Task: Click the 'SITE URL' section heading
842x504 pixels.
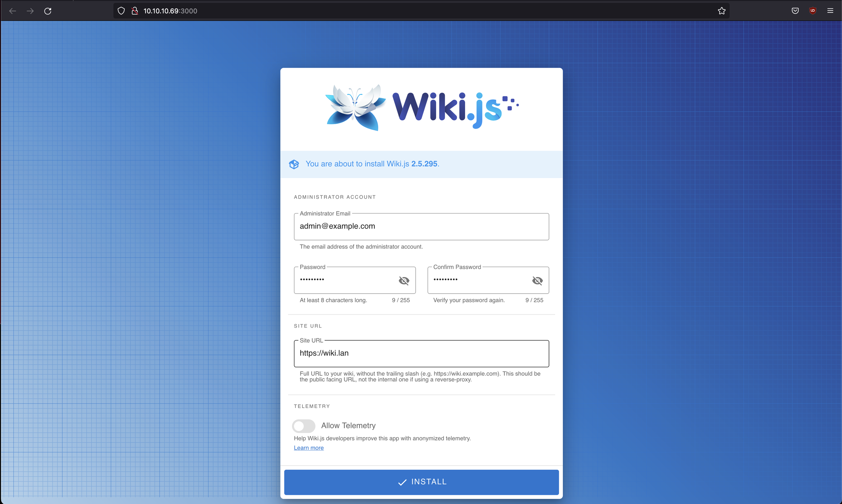Action: 308,326
